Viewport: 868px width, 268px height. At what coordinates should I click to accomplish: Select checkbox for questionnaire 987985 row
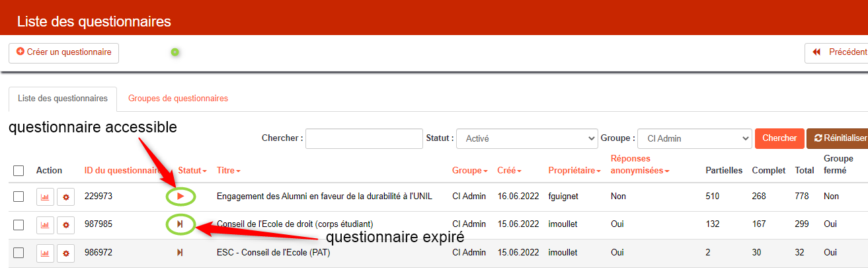(19, 224)
